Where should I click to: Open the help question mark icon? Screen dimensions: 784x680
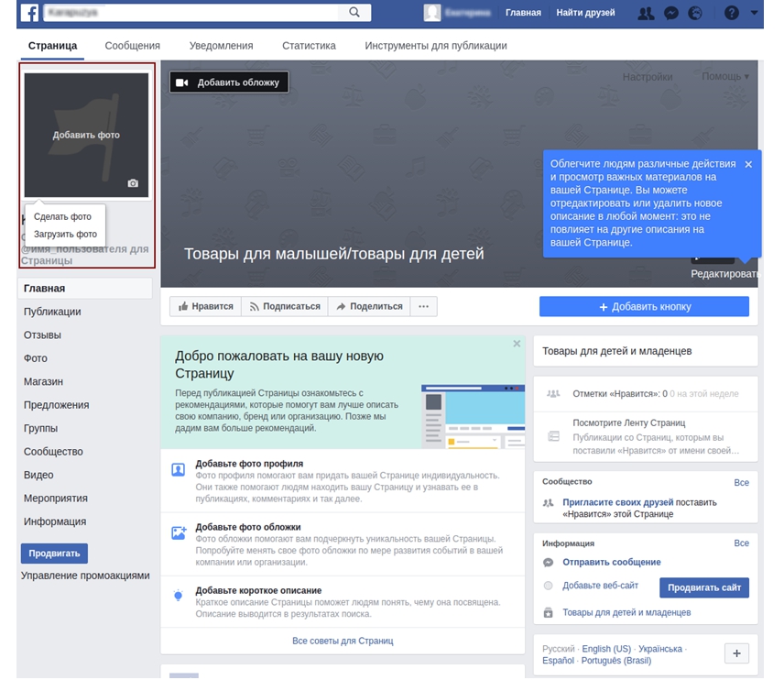click(x=731, y=13)
